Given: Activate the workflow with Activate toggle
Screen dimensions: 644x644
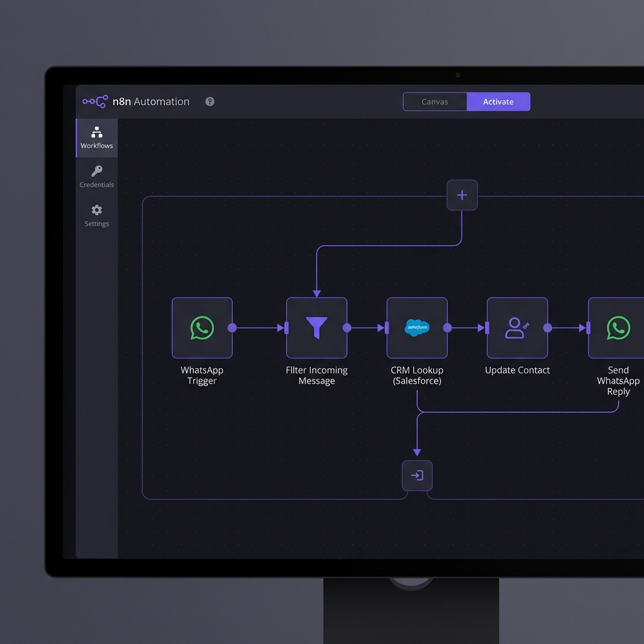Looking at the screenshot, I should point(498,102).
